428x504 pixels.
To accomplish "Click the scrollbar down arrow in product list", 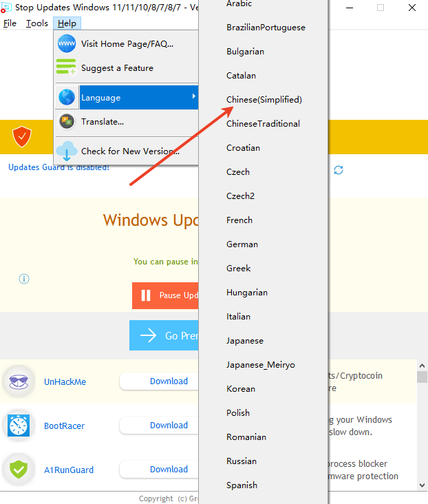I will (x=422, y=485).
